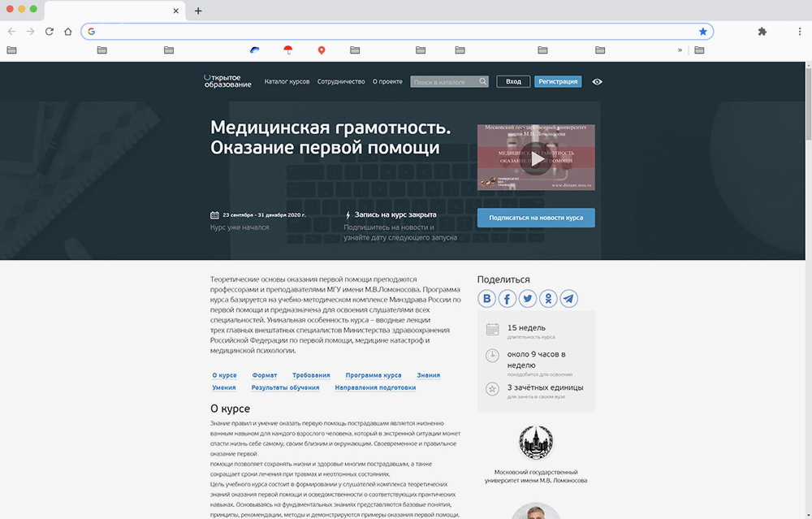812x519 pixels.
Task: Go forward to the next page
Action: click(x=31, y=32)
